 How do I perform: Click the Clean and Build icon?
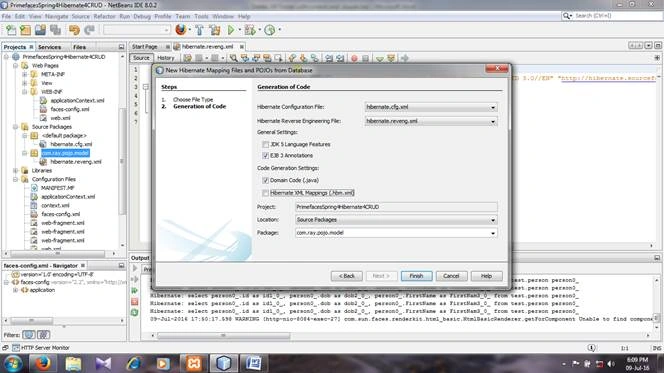pos(215,30)
